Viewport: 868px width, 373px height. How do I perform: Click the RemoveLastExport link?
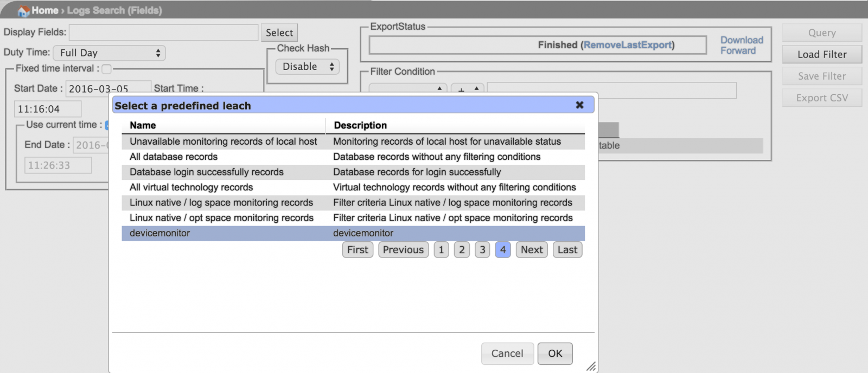(x=628, y=45)
